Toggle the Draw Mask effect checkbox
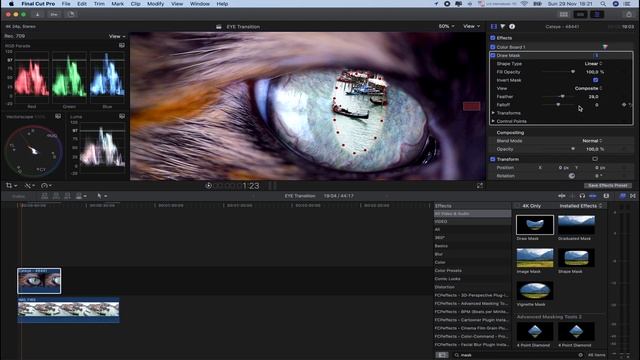The image size is (640, 360). (x=493, y=56)
